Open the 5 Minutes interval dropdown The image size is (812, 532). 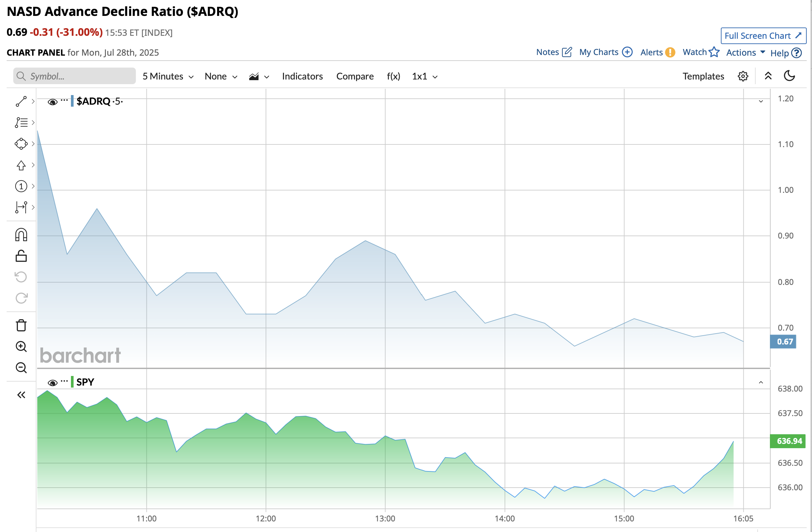[x=168, y=77]
